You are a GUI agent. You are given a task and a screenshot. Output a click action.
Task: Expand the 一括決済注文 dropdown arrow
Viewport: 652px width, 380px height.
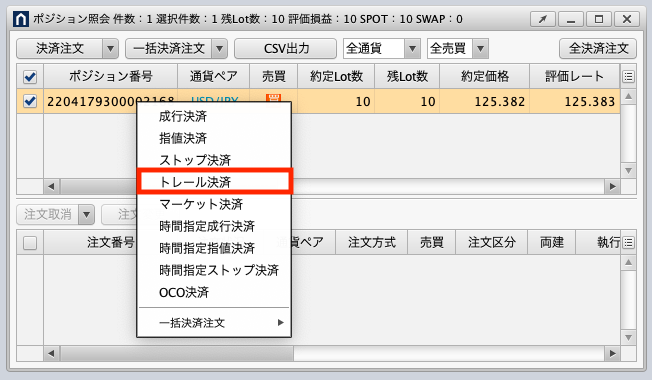pyautogui.click(x=219, y=49)
